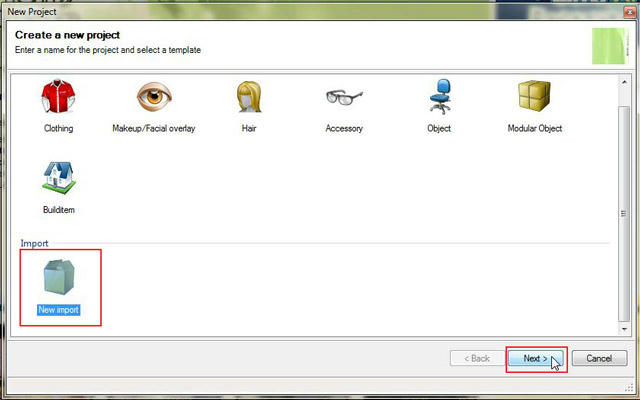Viewport: 640px width, 400px height.
Task: Select the Accessory glasses icon
Action: [x=344, y=97]
